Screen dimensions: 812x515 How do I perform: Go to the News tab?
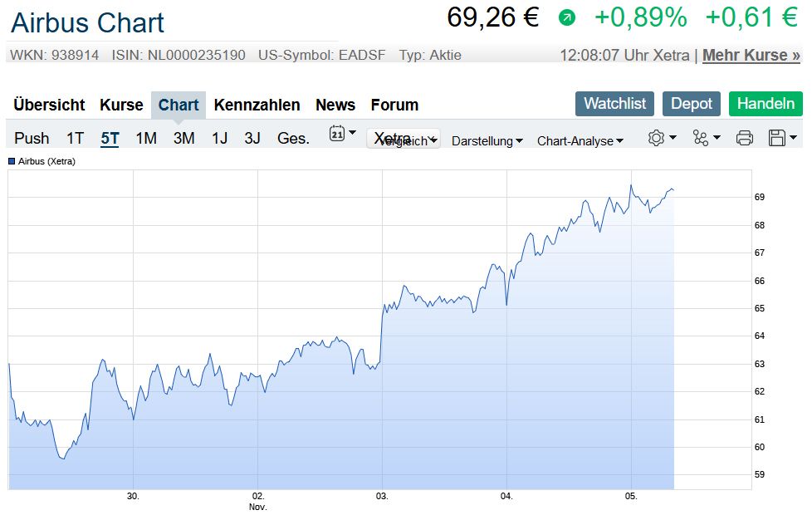[x=335, y=105]
